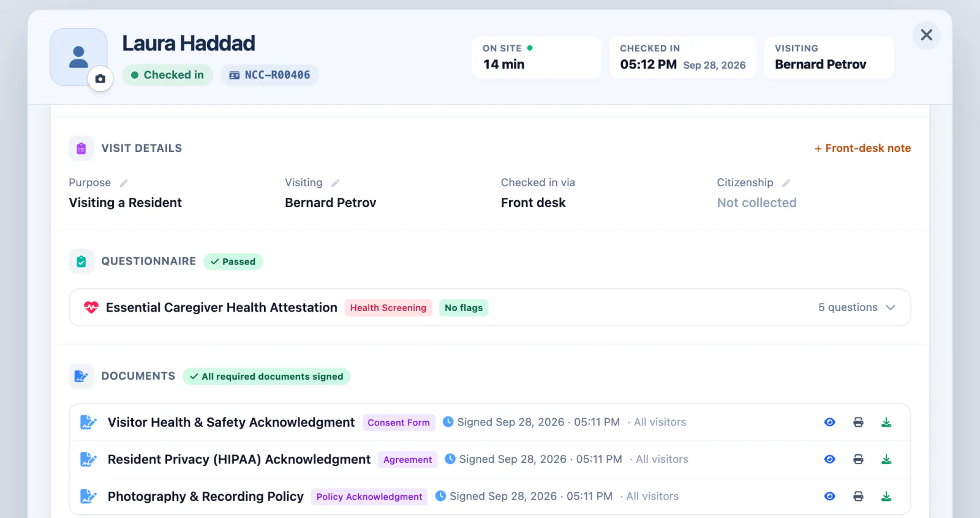This screenshot has height=518, width=980.
Task: Print Visitor Health & Safety Acknowledgment
Action: click(858, 422)
